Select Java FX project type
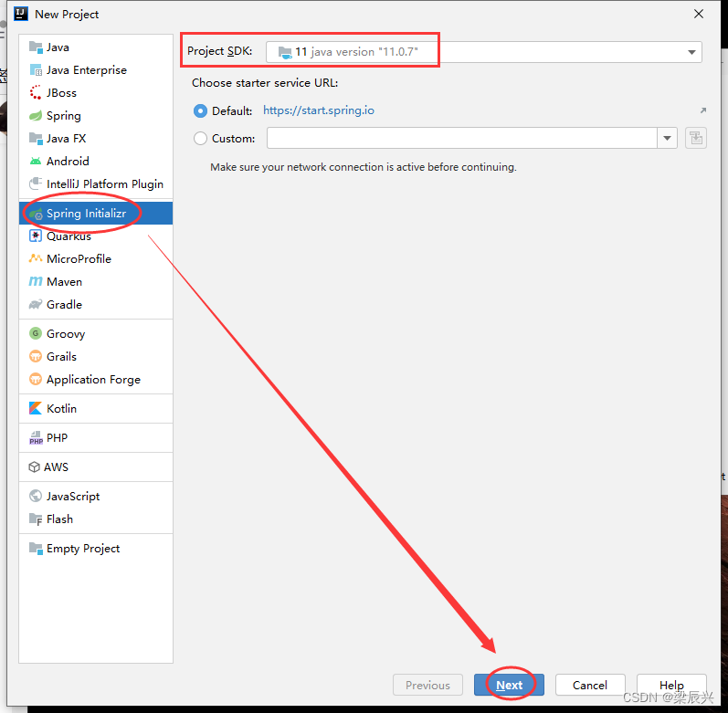 (x=96, y=138)
